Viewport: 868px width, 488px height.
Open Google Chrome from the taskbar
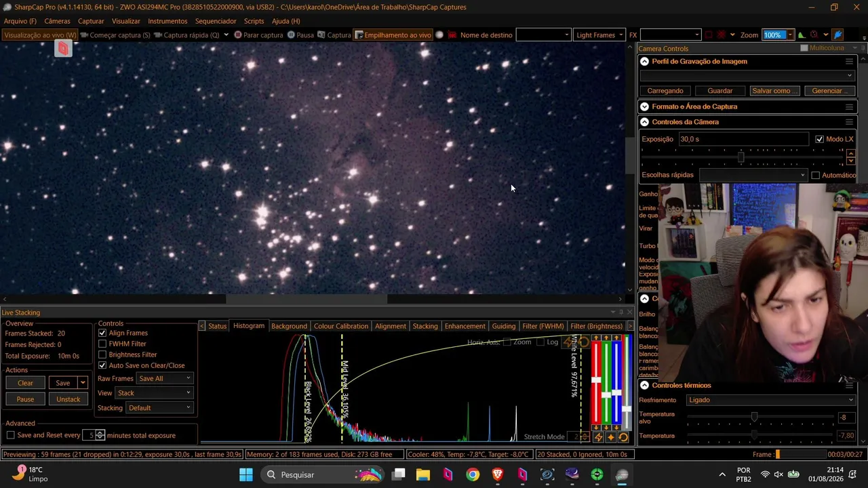pyautogui.click(x=473, y=474)
